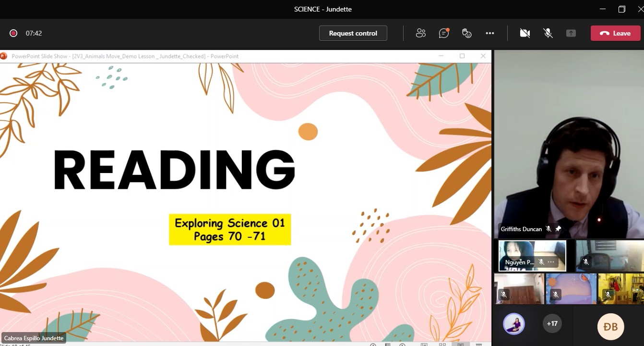Viewport: 644px width, 346px height.
Task: Click the Request control button
Action: pyautogui.click(x=353, y=33)
